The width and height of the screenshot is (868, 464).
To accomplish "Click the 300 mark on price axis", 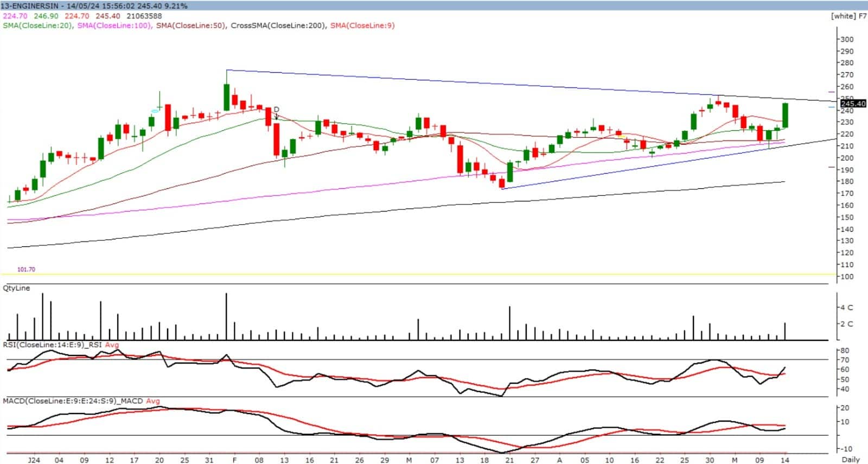I will 846,39.
